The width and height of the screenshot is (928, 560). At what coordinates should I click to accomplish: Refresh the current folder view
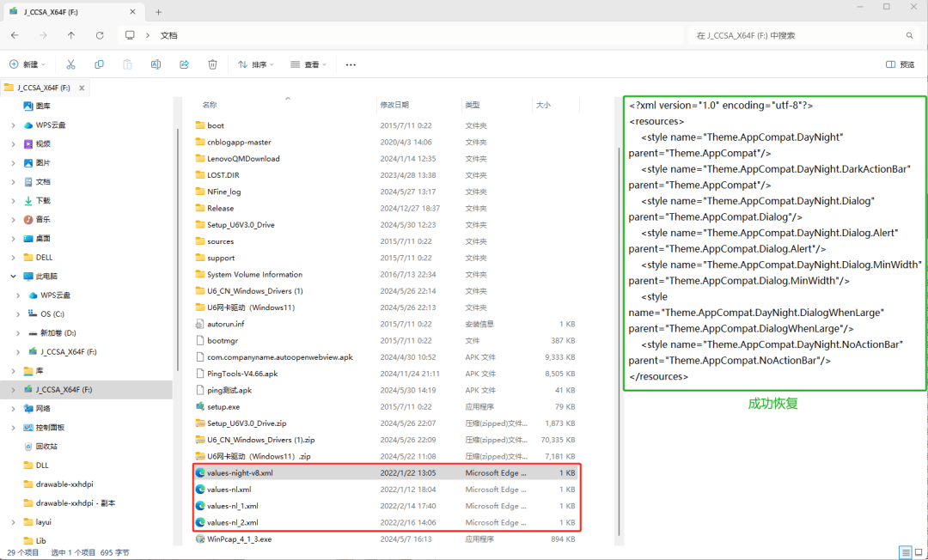pos(100,35)
